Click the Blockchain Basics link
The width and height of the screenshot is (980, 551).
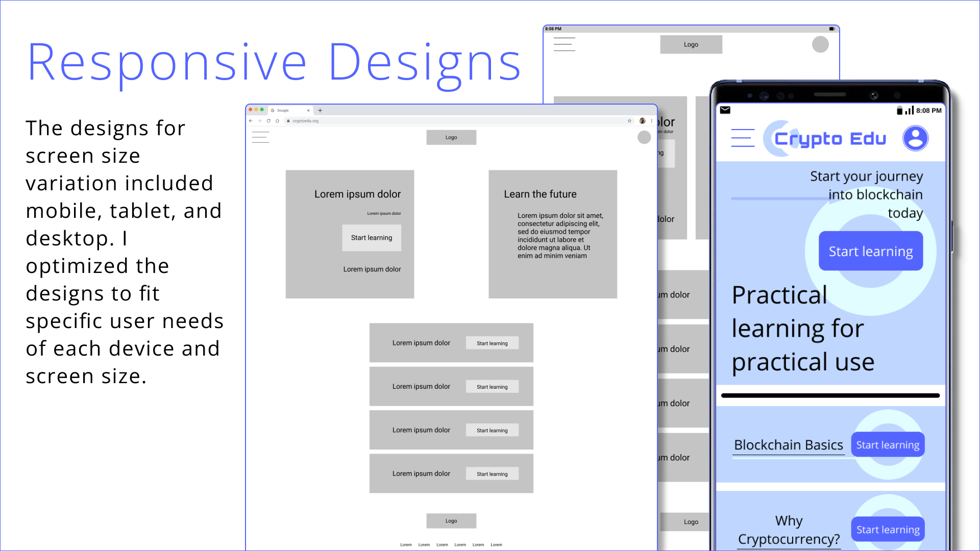[788, 445]
